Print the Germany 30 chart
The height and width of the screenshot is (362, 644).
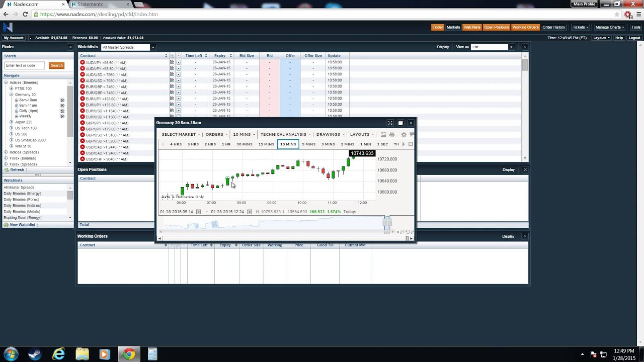[392, 135]
